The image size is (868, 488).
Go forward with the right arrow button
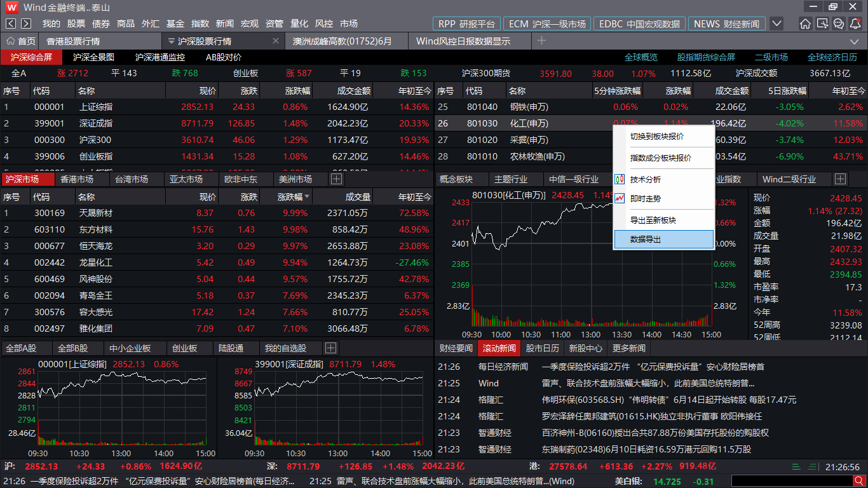tap(26, 24)
